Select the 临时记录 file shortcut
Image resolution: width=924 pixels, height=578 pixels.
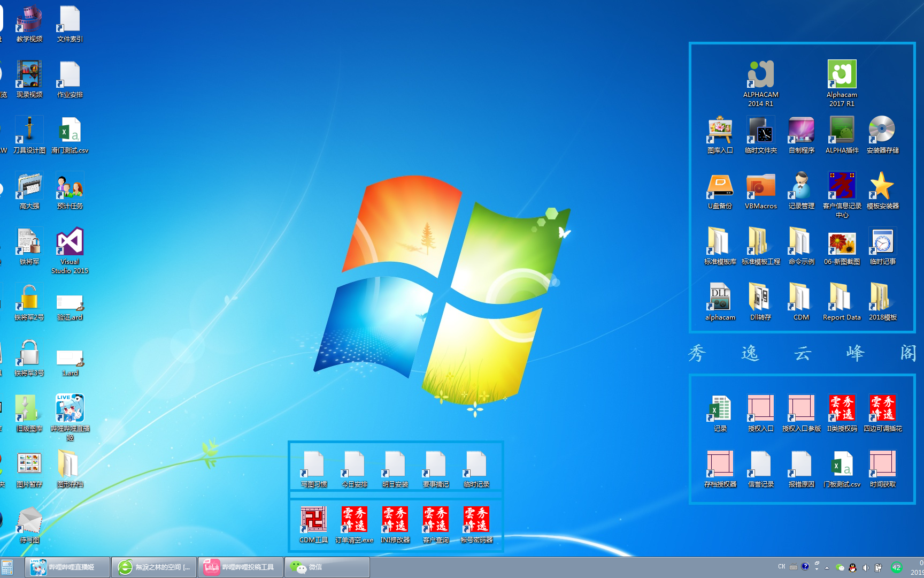pos(476,469)
